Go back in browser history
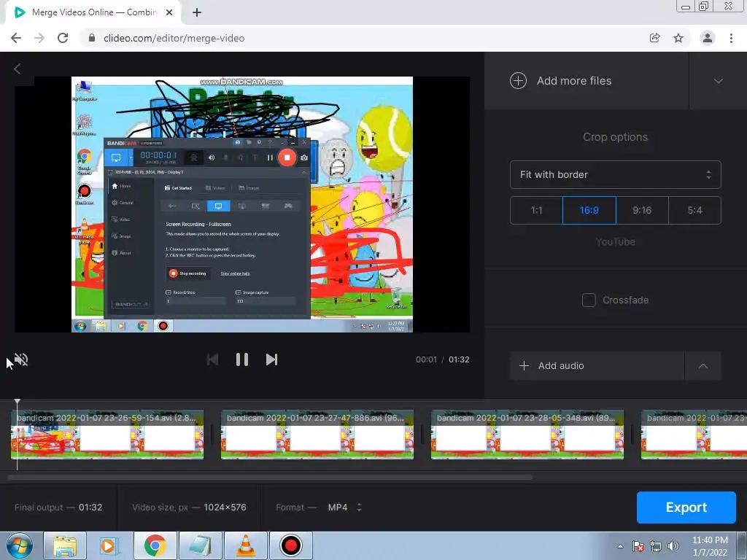Screen dimensions: 747x560 coord(16,38)
